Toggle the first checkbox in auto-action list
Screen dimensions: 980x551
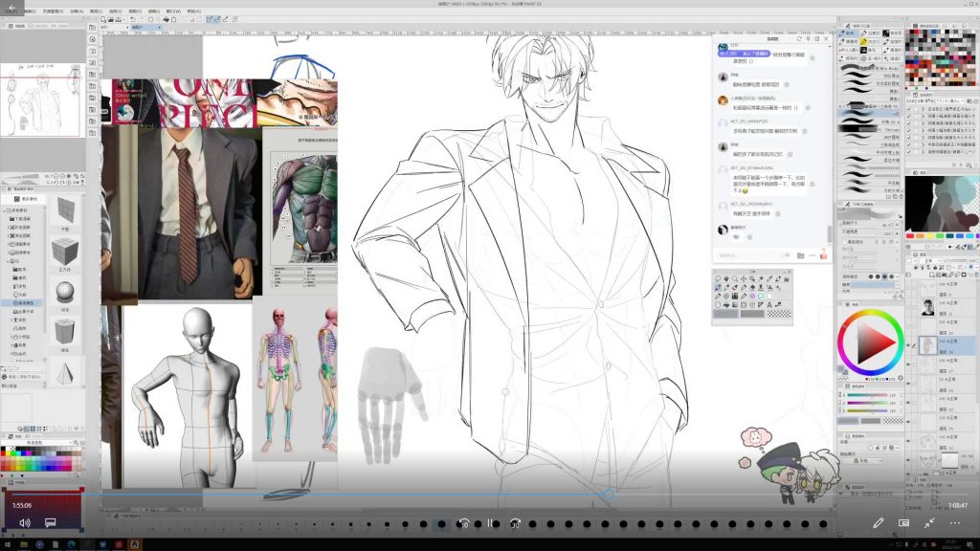[910, 109]
